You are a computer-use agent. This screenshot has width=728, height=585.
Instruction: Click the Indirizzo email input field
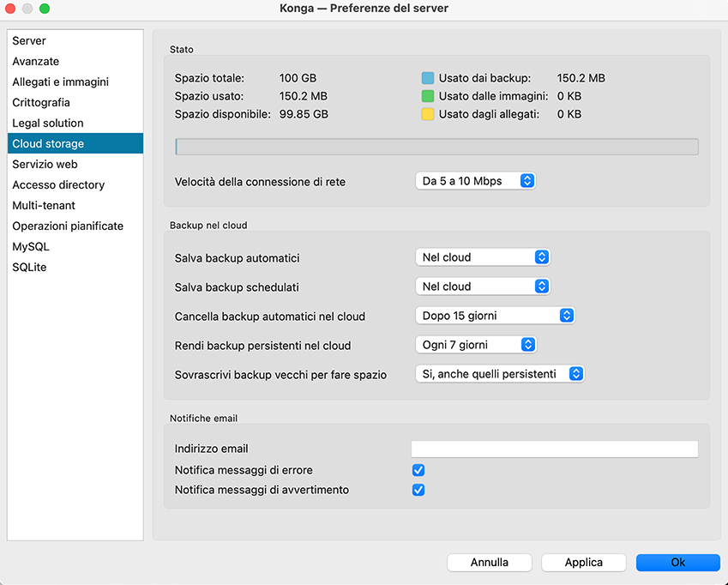(x=554, y=449)
